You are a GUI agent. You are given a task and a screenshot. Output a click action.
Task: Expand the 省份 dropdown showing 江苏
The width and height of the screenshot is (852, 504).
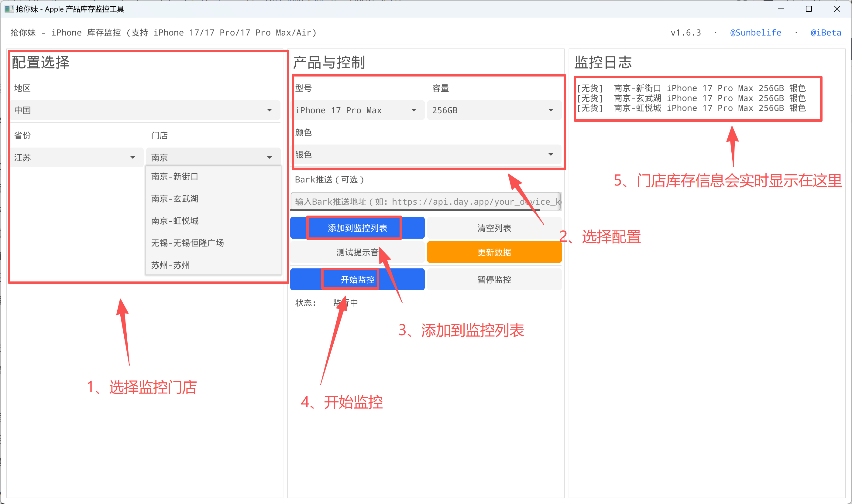pyautogui.click(x=76, y=158)
